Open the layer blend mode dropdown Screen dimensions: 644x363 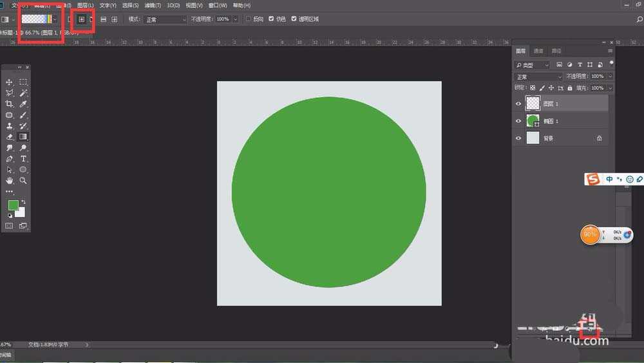[x=538, y=77]
